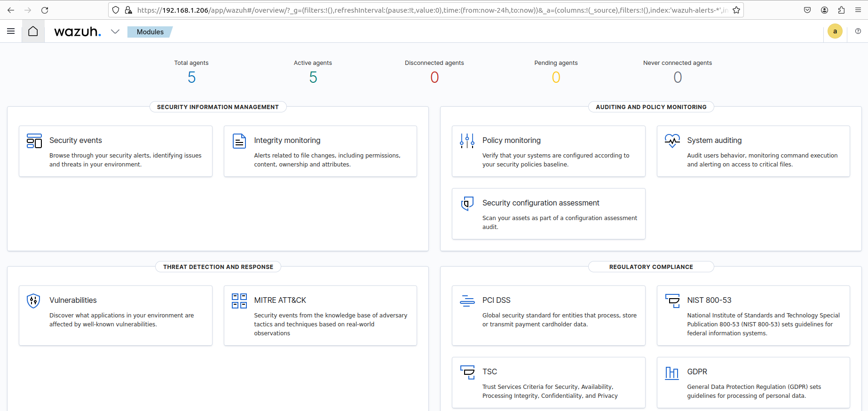Click the Pending agents count 0
The width and height of the screenshot is (868, 411).
coord(556,77)
